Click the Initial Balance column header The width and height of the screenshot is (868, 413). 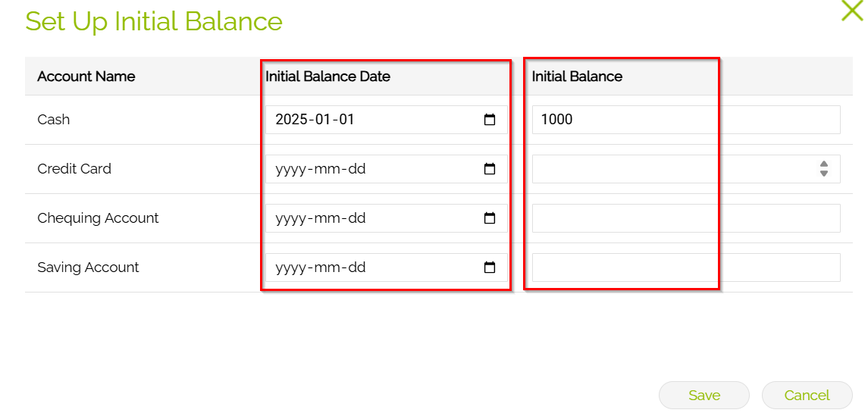(577, 76)
